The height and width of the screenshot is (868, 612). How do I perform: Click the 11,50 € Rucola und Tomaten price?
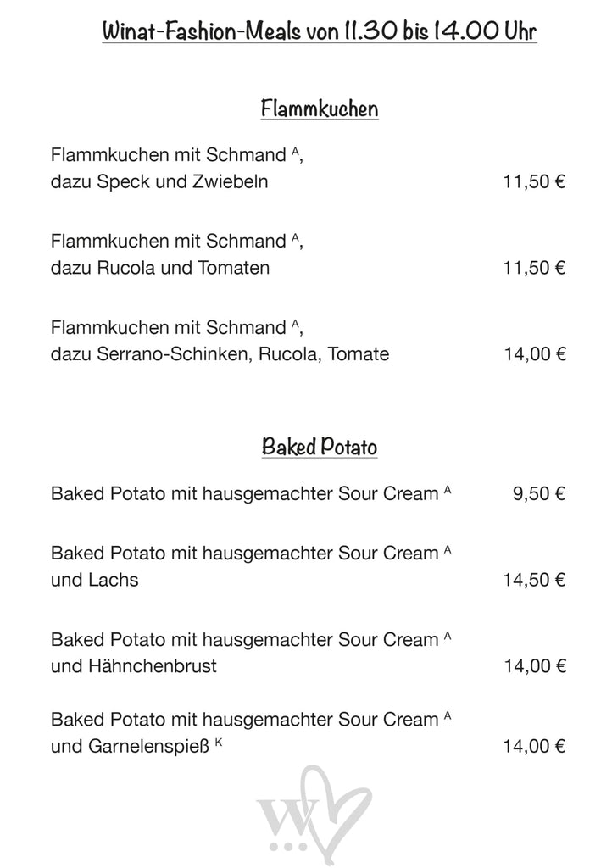coord(533,269)
